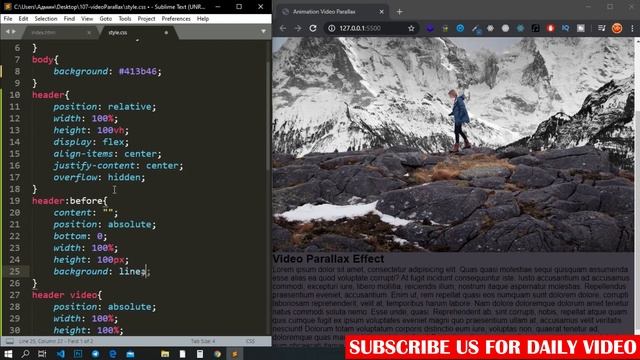Open Photoshop from the taskbar
Screen dimensions: 640x360
point(78,354)
